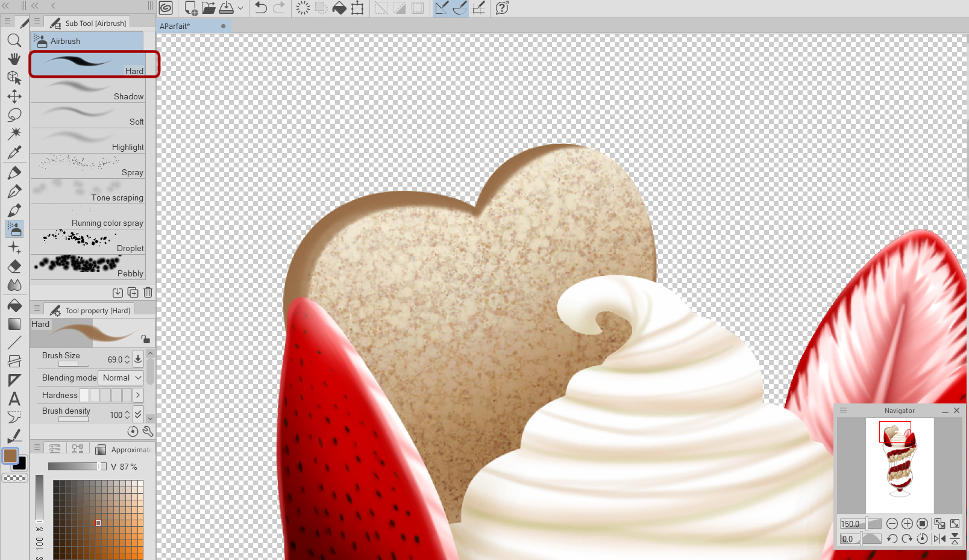Choose the Soft airbrush sub tool
969x560 pixels.
(88, 115)
